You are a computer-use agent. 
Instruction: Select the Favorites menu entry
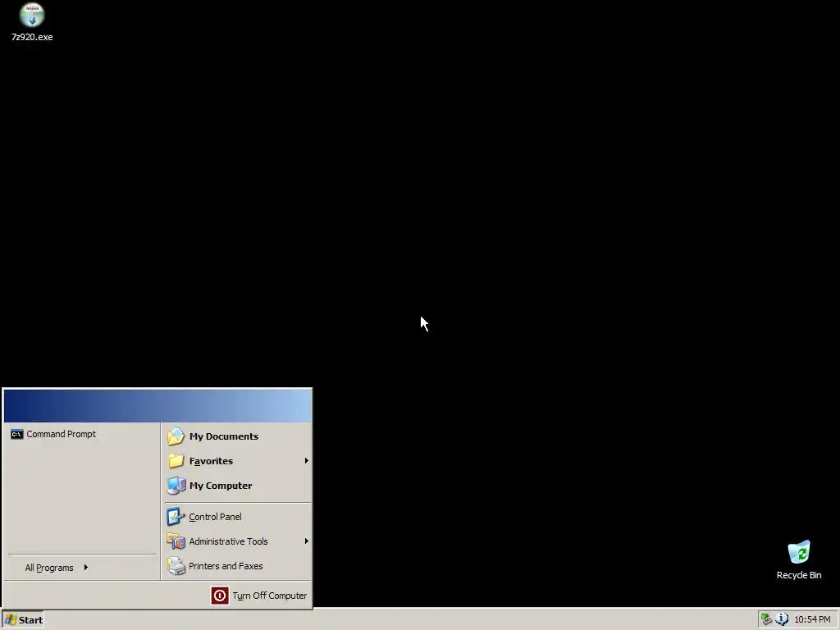tap(238, 461)
